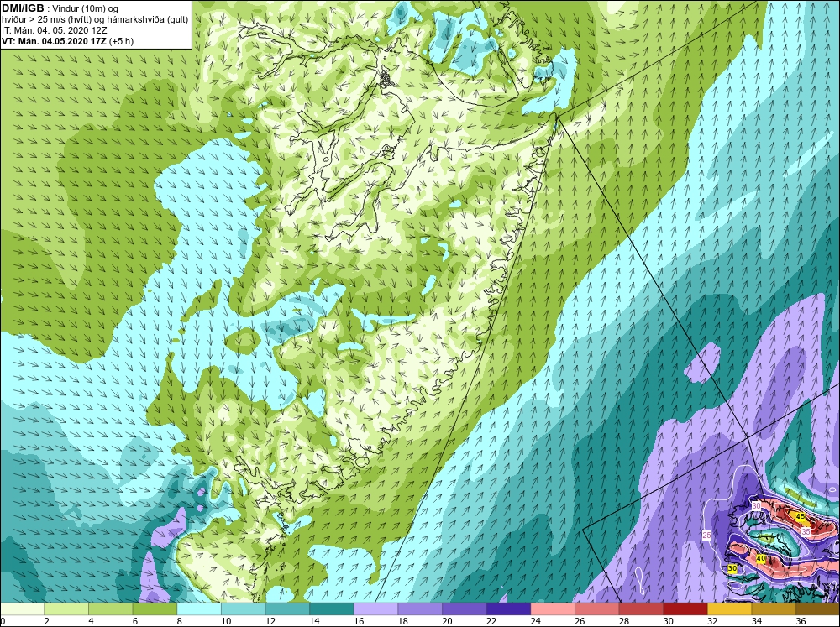Select the 'IT: Mán. 04. 05. 2020 12Z' line

(x=55, y=30)
